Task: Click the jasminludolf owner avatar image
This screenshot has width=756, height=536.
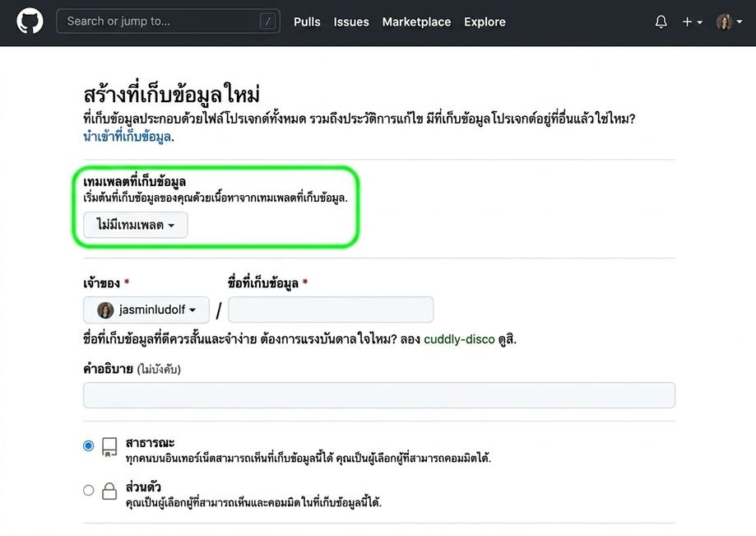Action: [105, 310]
